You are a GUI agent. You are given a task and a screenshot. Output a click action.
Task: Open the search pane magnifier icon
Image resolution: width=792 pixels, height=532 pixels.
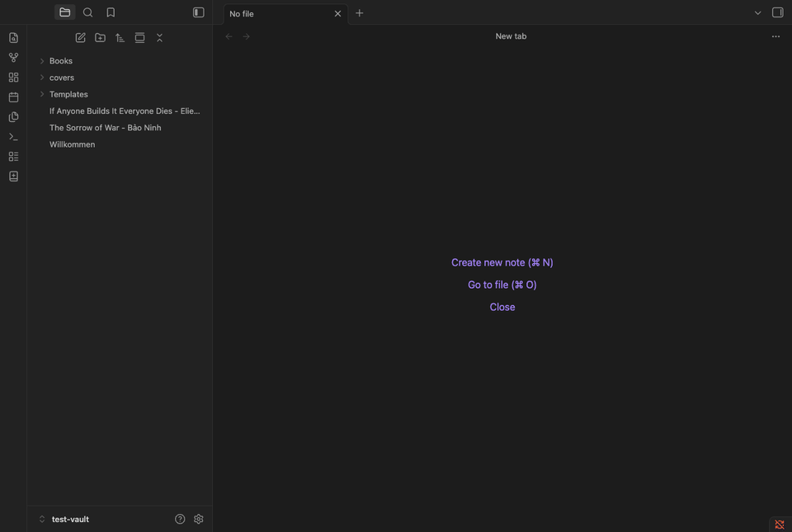coord(88,12)
